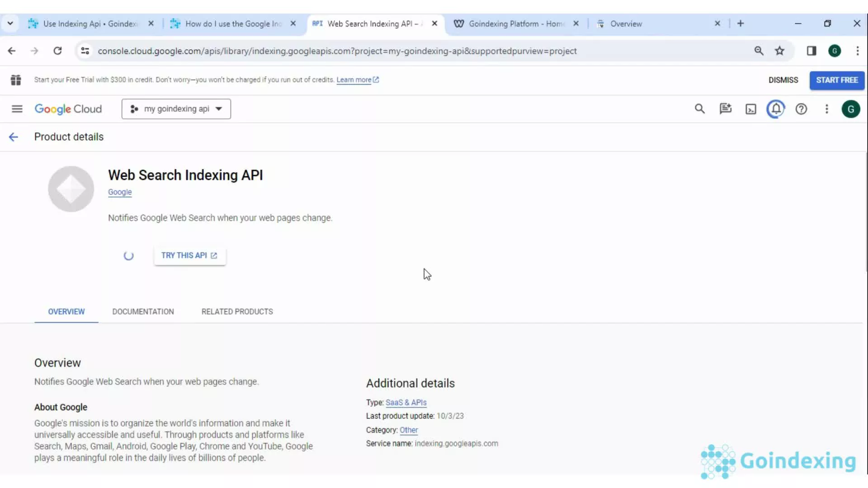Viewport: 868px width, 488px height.
Task: Click the Google Cloud logo
Action: pos(68,109)
